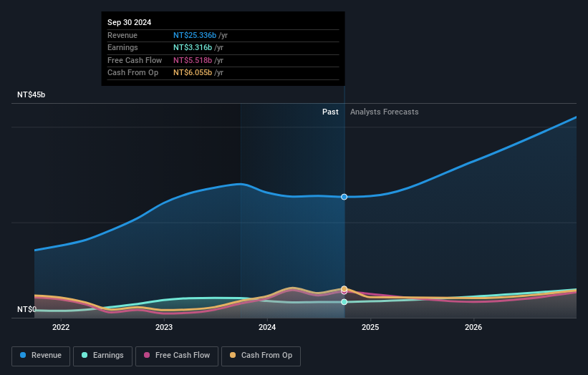
Task: Click the Analysts Forecasts label
Action: [x=385, y=112]
